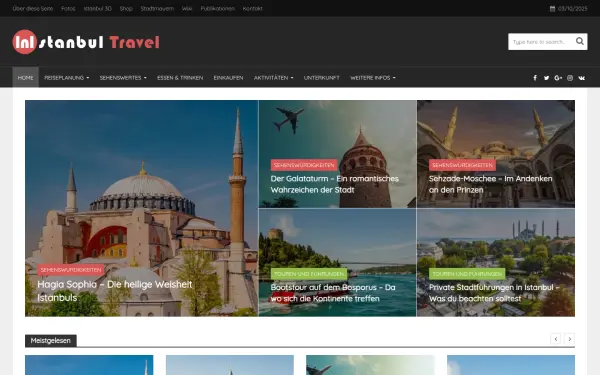Click the date text 03/10/2025
The width and height of the screenshot is (600, 375).
coord(572,8)
